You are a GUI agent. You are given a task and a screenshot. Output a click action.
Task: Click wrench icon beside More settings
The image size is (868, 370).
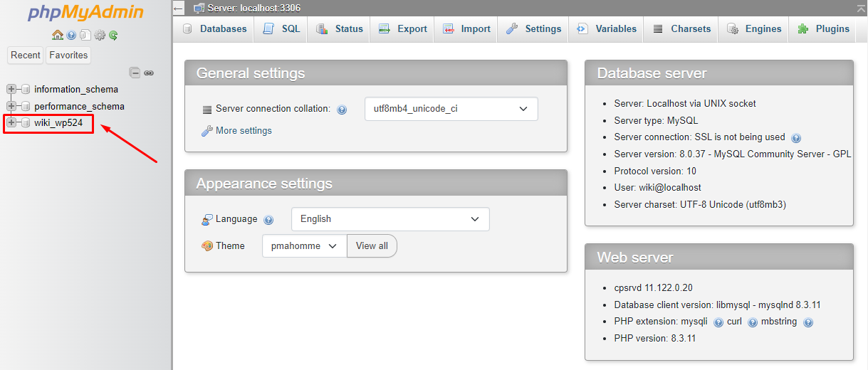click(x=207, y=131)
